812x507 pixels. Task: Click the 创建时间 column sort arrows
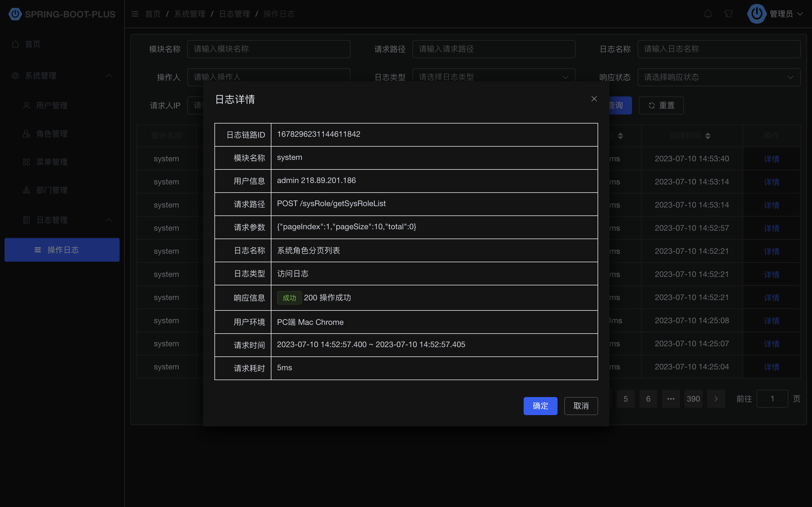708,136
